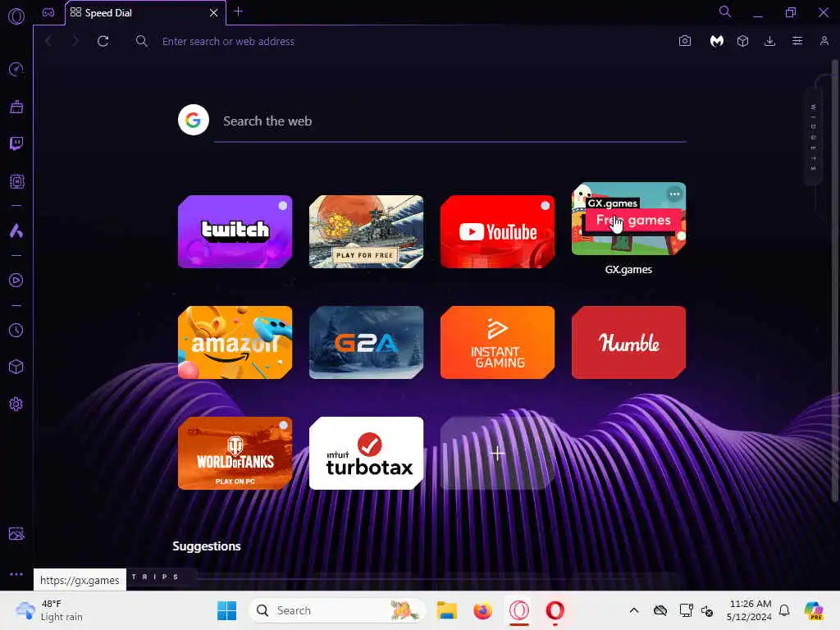Open the red Opera taskbar icon

click(555, 610)
